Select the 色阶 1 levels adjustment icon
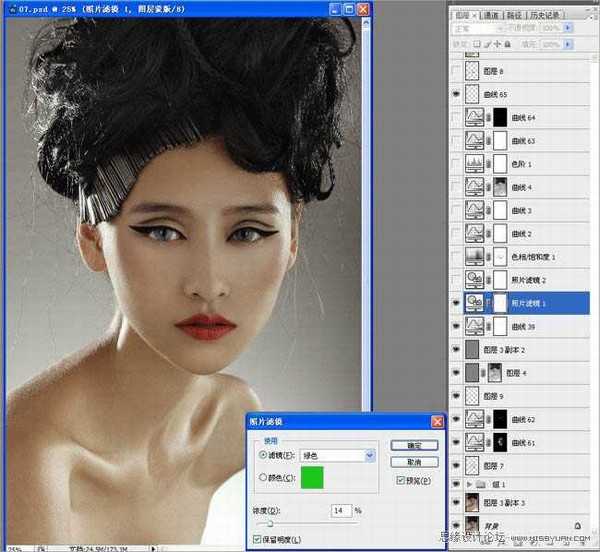 point(477,164)
